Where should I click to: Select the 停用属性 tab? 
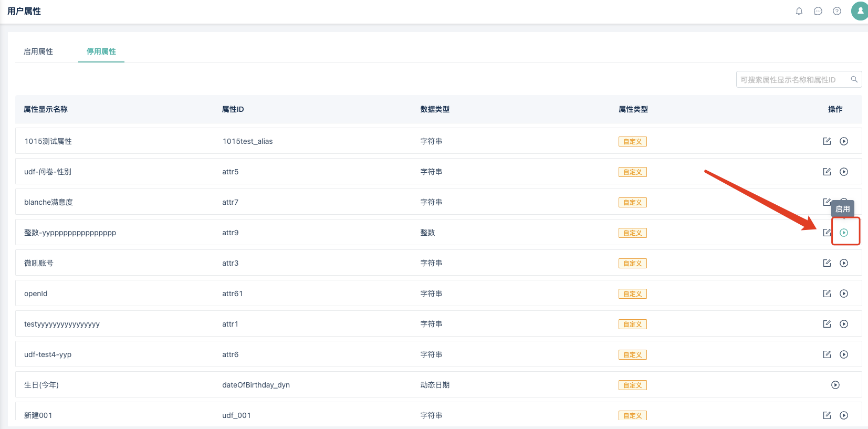(x=101, y=51)
